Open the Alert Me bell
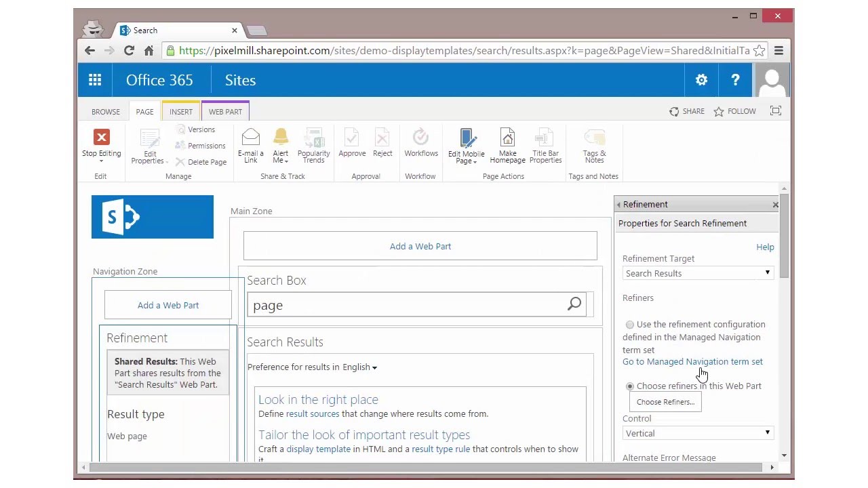 pos(281,146)
